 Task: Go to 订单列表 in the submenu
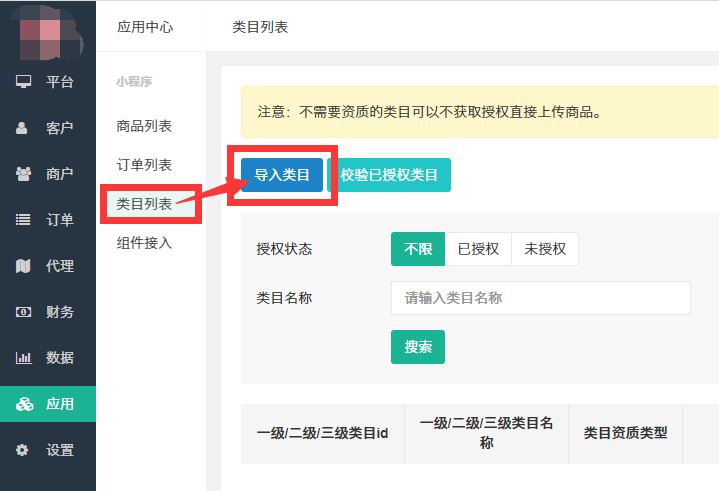coord(144,165)
